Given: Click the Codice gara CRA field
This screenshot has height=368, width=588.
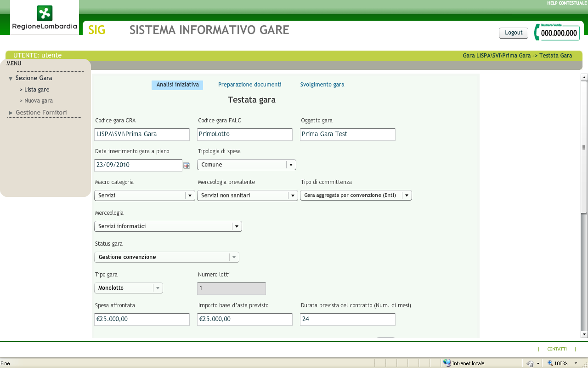Looking at the screenshot, I should (142, 134).
